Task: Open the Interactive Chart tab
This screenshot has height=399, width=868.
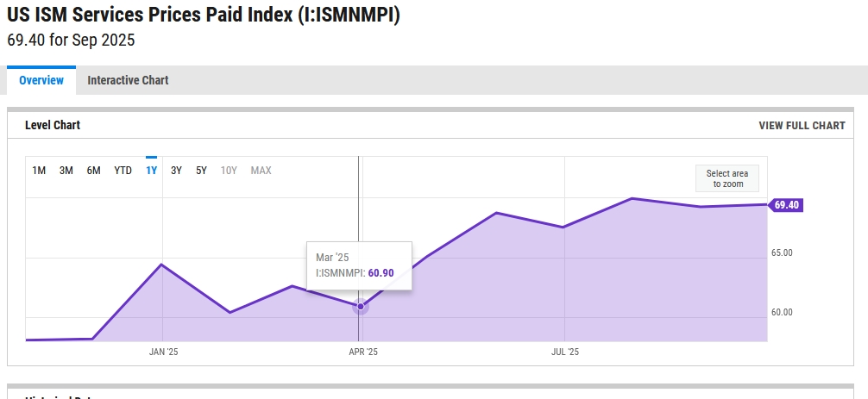Action: 128,80
